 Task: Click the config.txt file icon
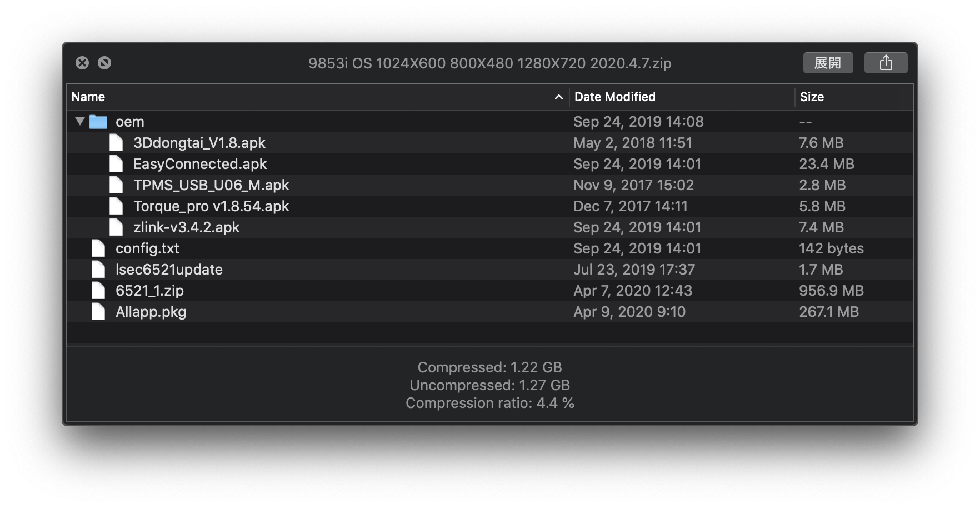point(98,248)
